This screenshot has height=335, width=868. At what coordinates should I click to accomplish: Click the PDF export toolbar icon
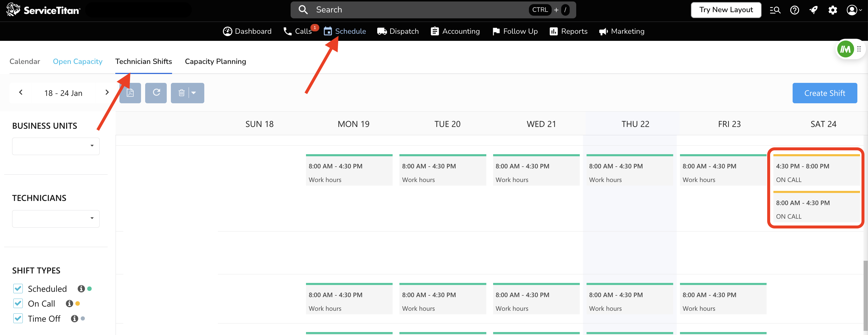pyautogui.click(x=130, y=93)
